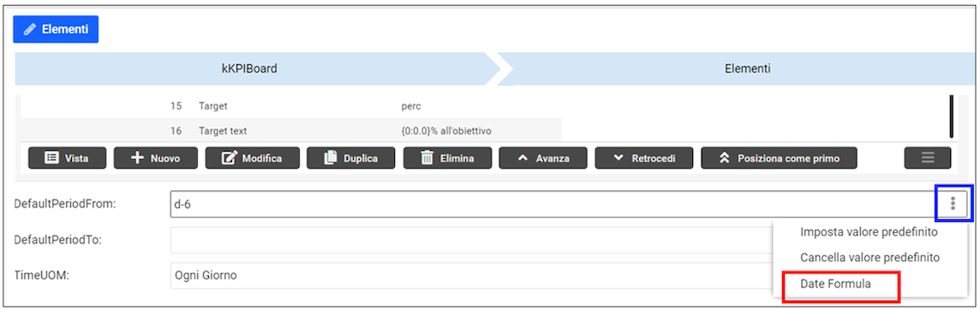Switch to the Elementi breadcrumb step
This screenshot has height=310, width=980.
point(747,69)
